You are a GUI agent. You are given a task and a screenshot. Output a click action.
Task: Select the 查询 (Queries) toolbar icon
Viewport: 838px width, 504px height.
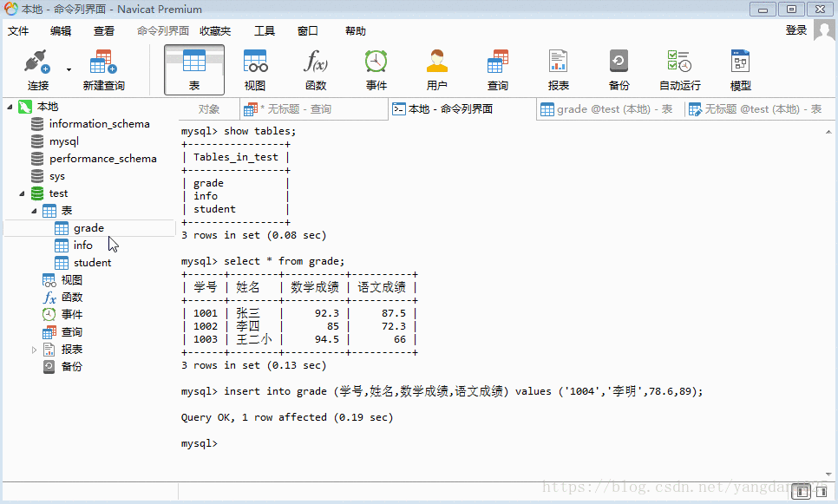(497, 68)
